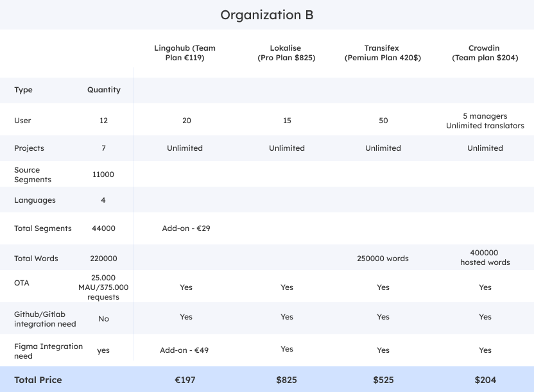Click 'Github/Gitlab integration need' row label
Screen dimensions: 534x392
point(45,319)
